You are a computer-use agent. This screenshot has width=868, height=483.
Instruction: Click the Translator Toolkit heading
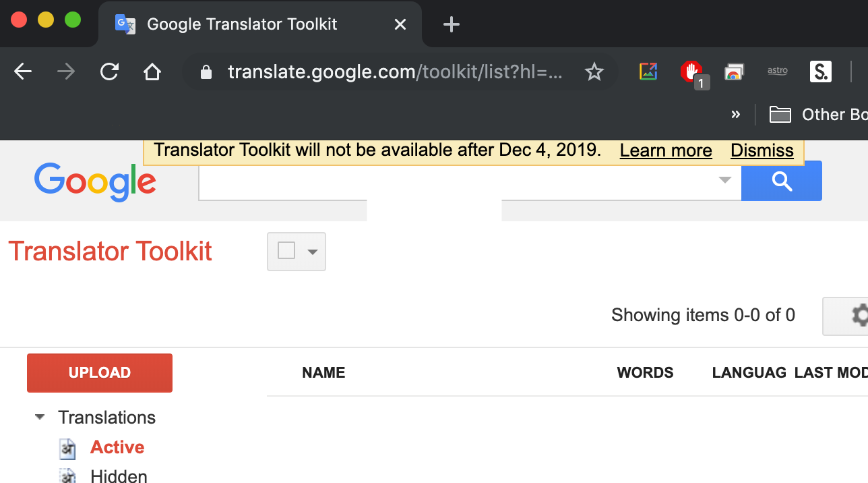[110, 252]
